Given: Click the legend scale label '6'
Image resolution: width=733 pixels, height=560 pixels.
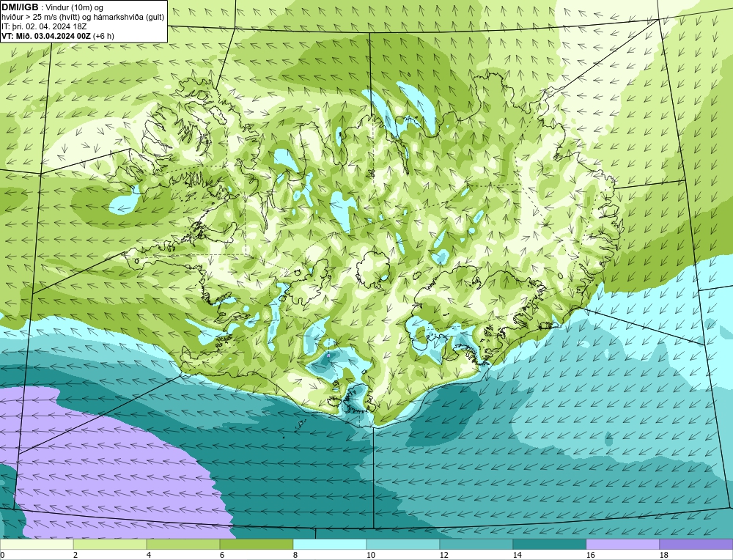Looking at the screenshot, I should (x=222, y=555).
